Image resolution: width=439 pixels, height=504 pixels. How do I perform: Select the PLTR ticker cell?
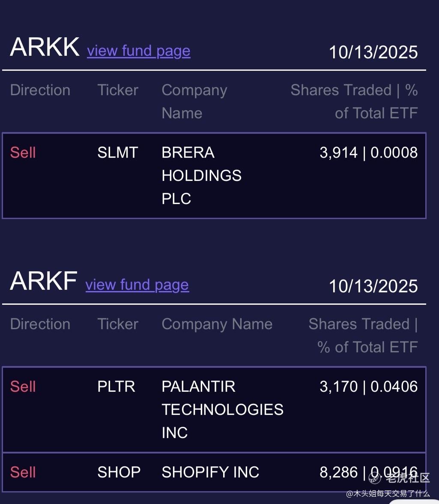click(x=116, y=387)
